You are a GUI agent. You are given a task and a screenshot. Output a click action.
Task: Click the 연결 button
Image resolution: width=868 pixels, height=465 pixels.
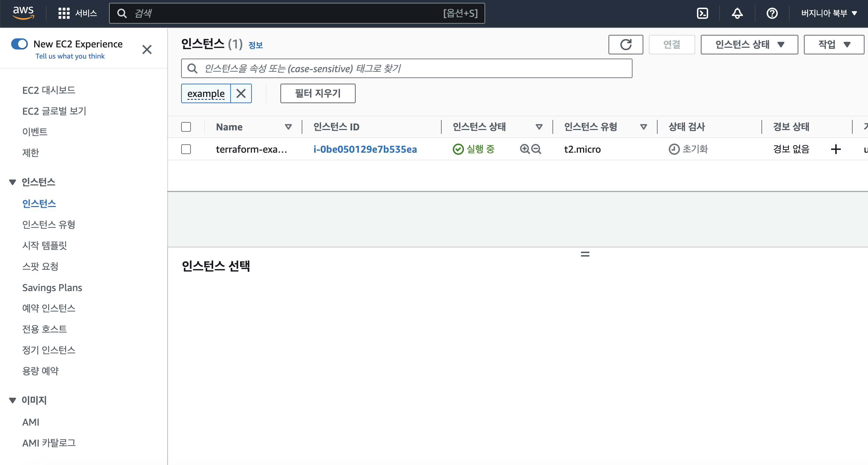pos(672,44)
